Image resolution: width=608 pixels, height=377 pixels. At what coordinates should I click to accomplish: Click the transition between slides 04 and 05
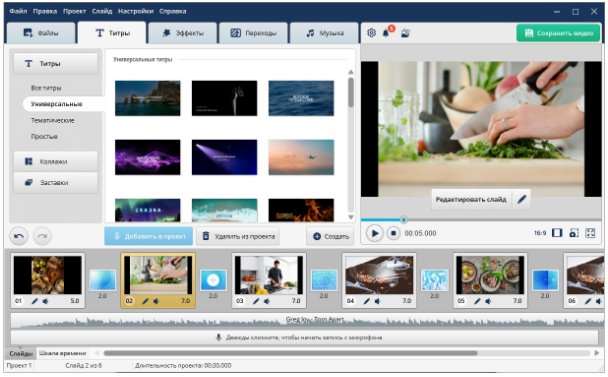pyautogui.click(x=435, y=280)
